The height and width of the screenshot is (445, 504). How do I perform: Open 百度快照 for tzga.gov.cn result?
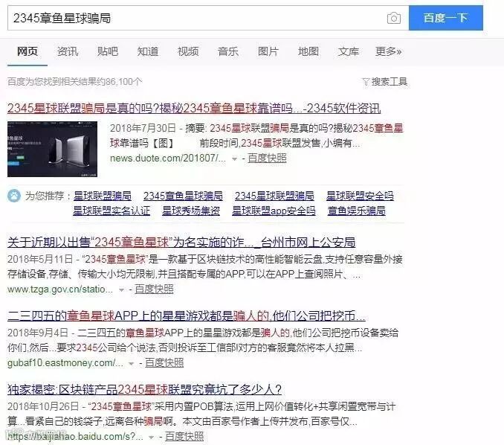click(154, 289)
